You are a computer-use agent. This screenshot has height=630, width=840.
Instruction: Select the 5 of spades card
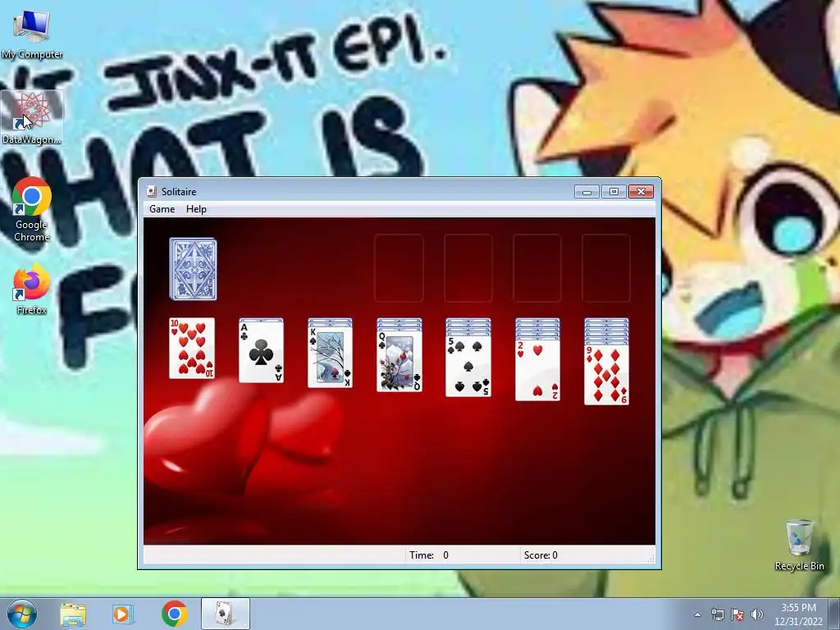coord(468,365)
